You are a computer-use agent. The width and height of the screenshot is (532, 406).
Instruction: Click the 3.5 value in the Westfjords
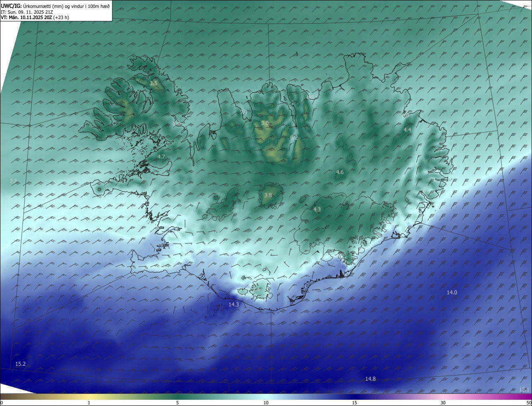point(153,83)
